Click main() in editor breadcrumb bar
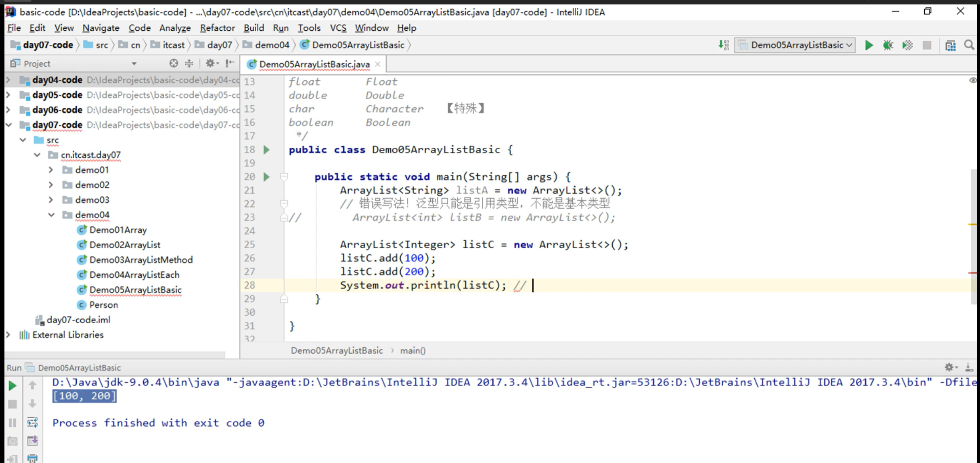 pos(413,350)
